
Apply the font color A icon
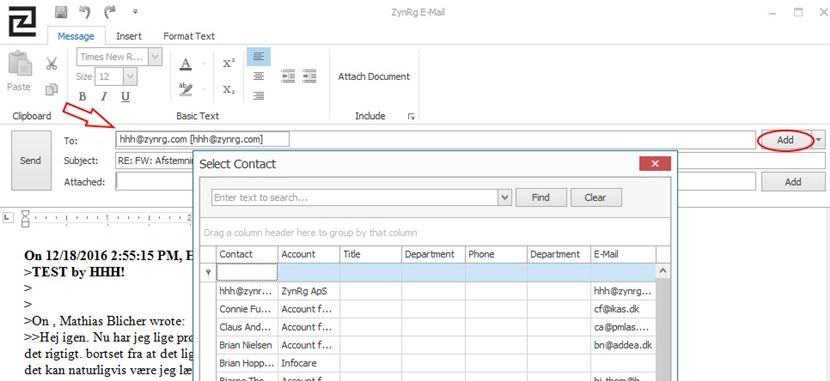(185, 65)
